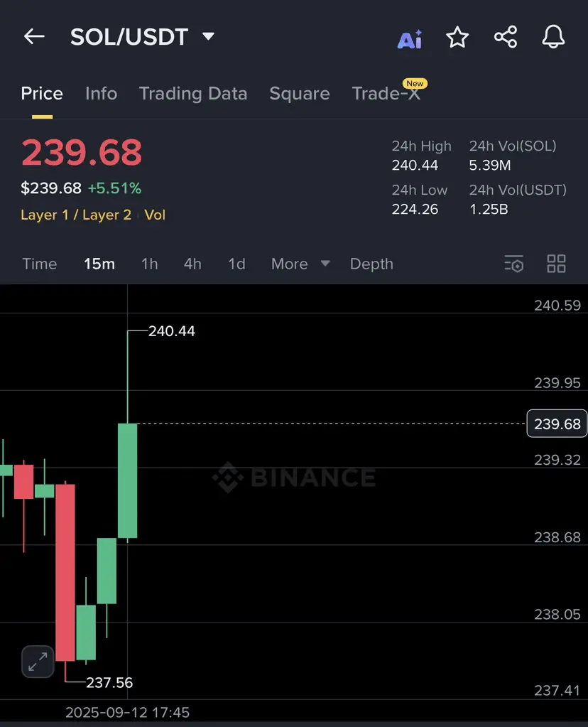Switch to the Depth chart view
Viewport: 588px width, 727px height.
pos(371,264)
